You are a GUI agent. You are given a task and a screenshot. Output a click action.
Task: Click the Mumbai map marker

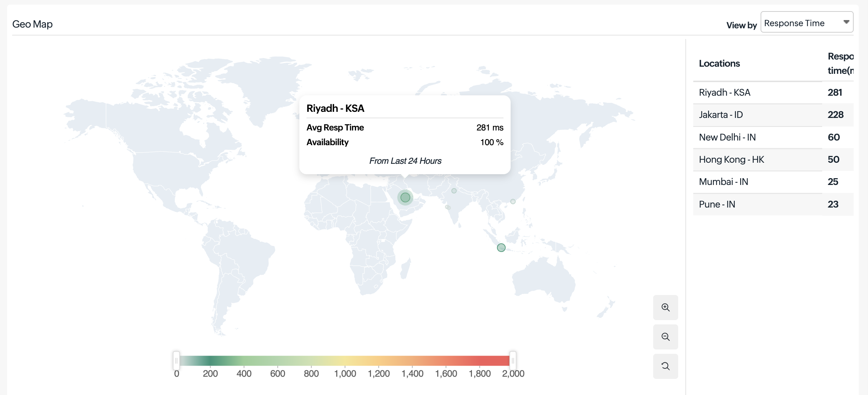point(447,207)
